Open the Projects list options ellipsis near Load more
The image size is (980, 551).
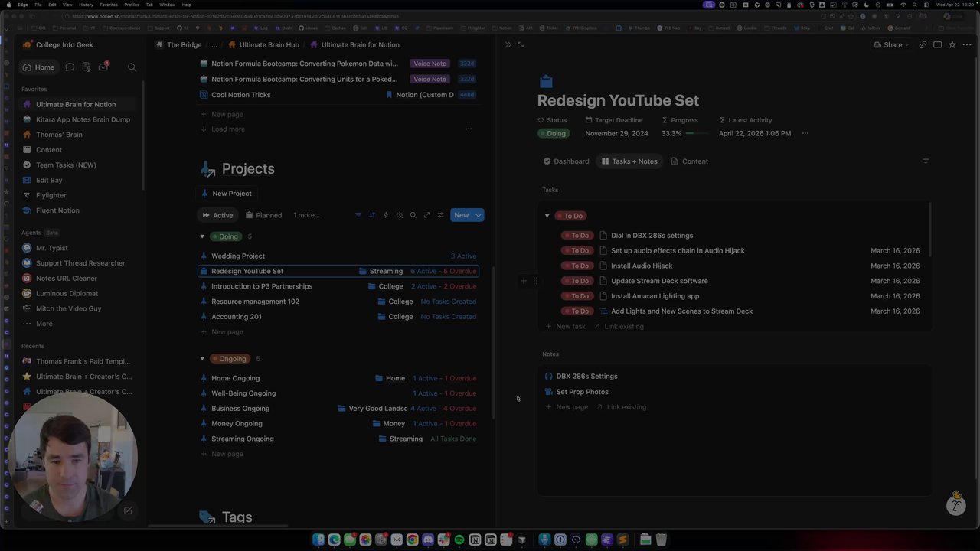[469, 129]
